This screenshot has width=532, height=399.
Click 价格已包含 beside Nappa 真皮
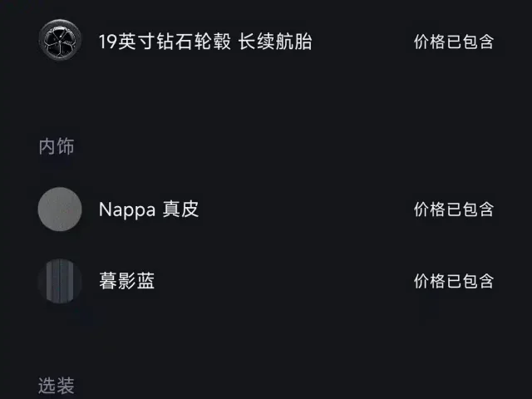coord(454,209)
